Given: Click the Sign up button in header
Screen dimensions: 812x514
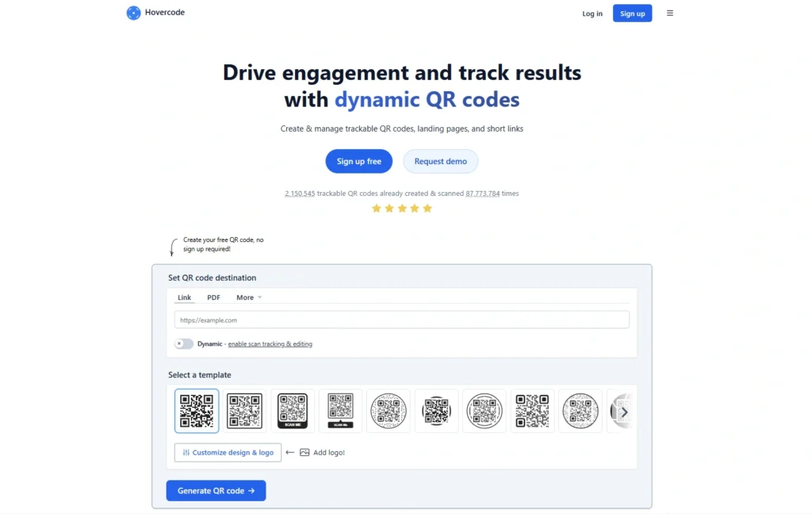Looking at the screenshot, I should (632, 13).
